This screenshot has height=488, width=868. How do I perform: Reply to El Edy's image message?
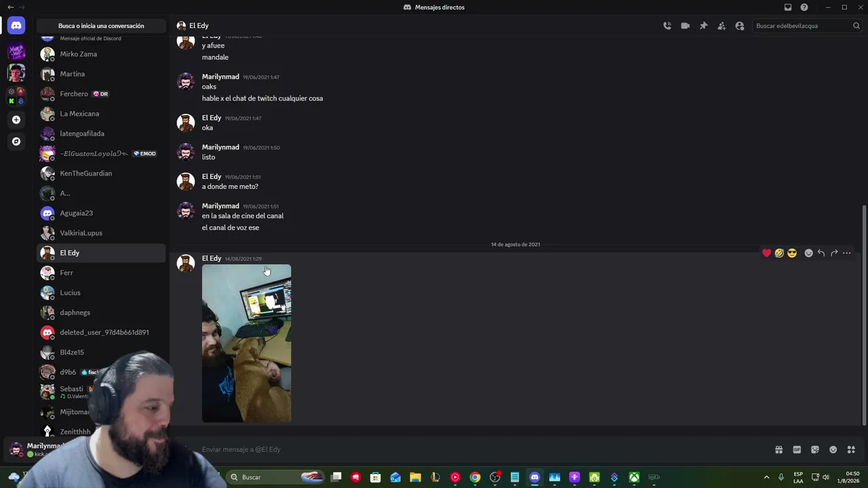821,253
